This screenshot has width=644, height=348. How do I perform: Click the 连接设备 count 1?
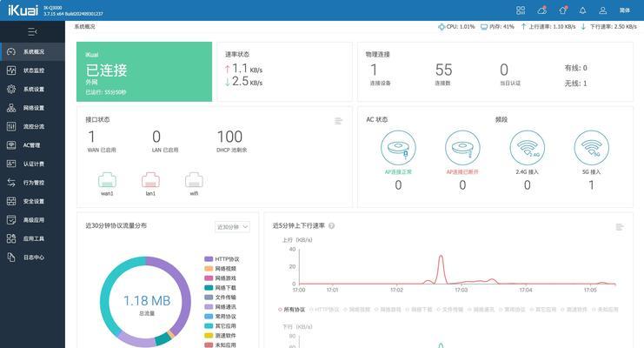[374, 70]
